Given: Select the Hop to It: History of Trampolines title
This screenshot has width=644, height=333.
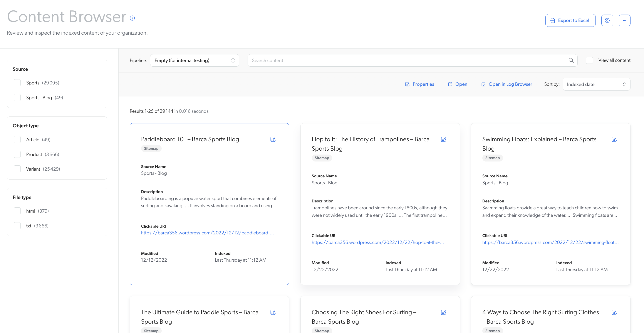Looking at the screenshot, I should [371, 144].
